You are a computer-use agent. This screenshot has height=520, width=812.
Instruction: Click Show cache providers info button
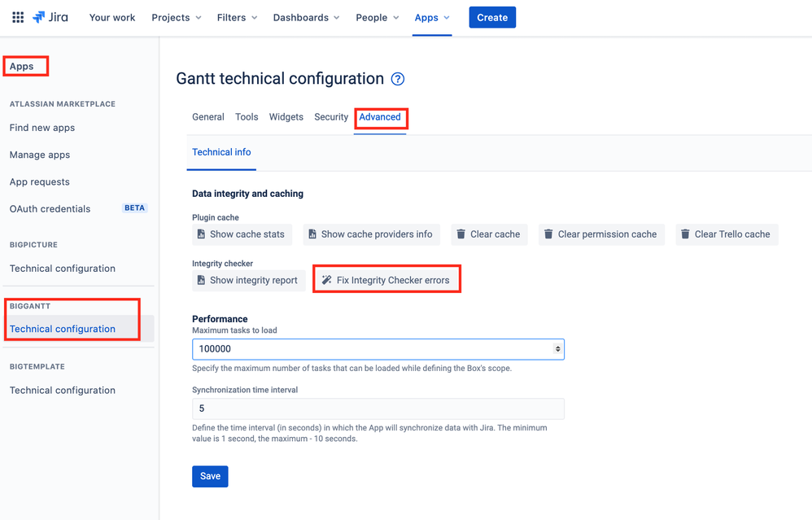pos(372,234)
